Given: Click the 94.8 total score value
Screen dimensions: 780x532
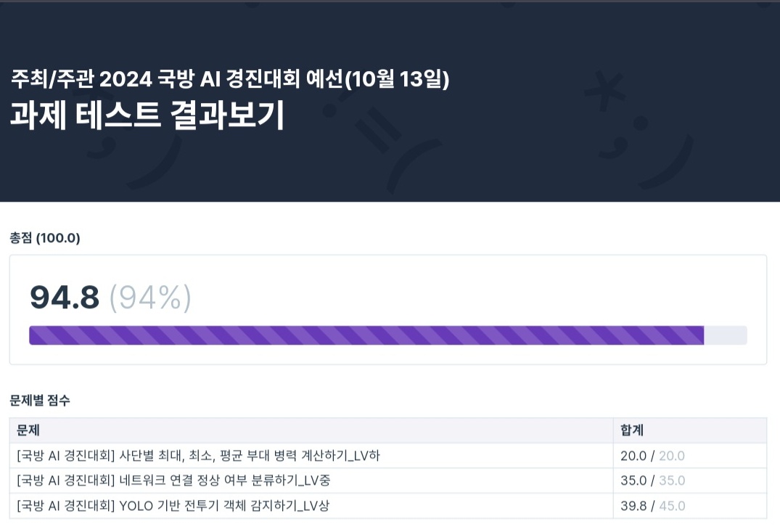Looking at the screenshot, I should pos(65,297).
